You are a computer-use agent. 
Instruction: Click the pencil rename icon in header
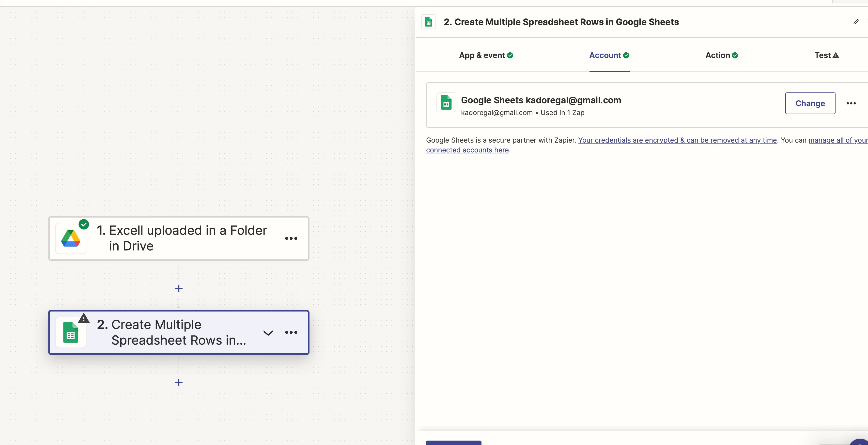(856, 22)
